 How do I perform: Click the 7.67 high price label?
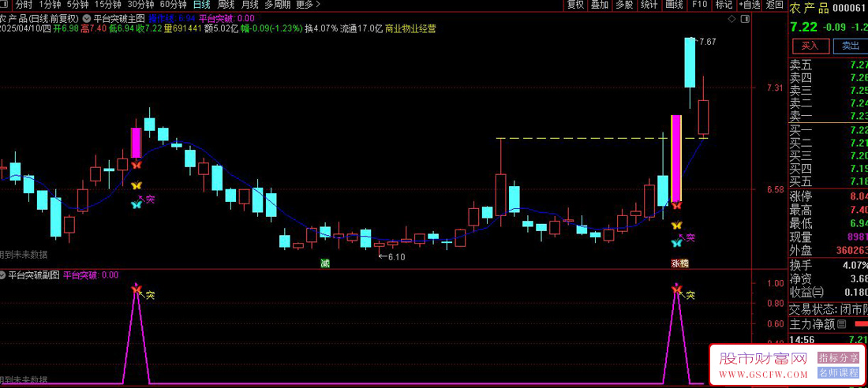click(709, 42)
